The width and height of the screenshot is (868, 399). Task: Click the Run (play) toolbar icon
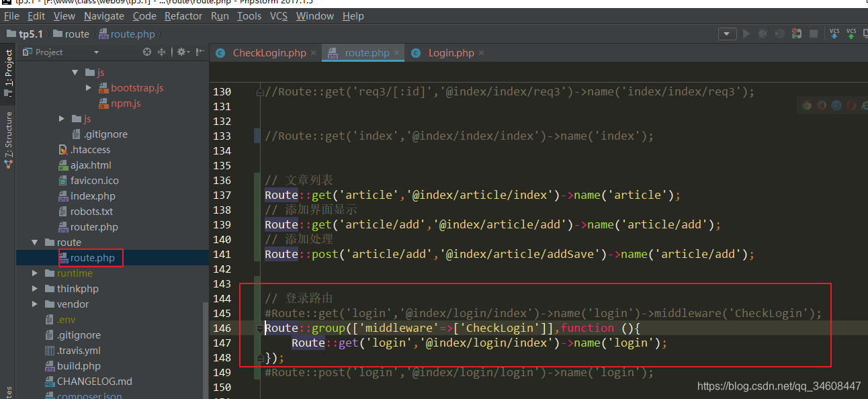[746, 34]
